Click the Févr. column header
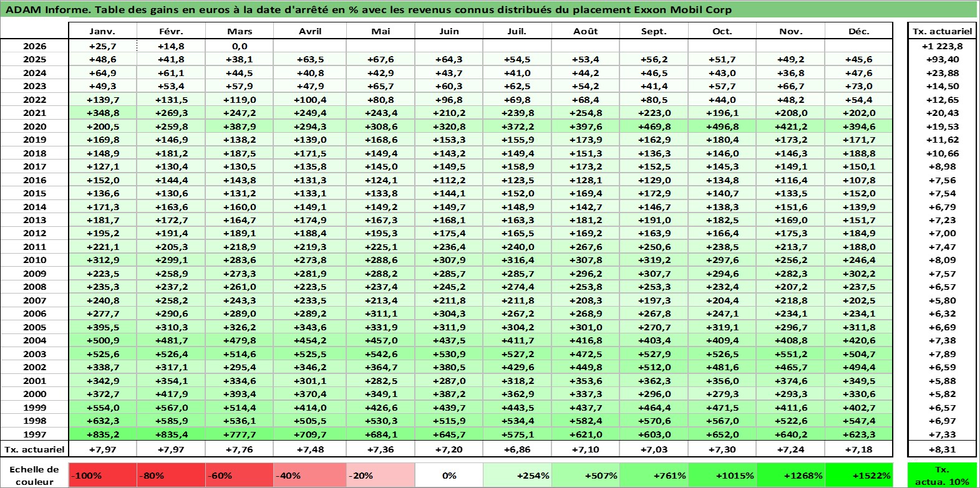Screen dimensions: 980x488 [x=171, y=31]
